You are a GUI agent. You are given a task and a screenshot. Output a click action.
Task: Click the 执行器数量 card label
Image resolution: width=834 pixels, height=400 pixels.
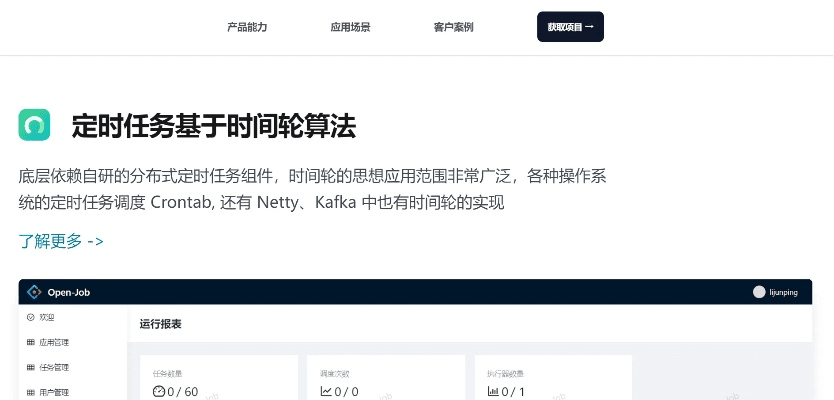506,374
